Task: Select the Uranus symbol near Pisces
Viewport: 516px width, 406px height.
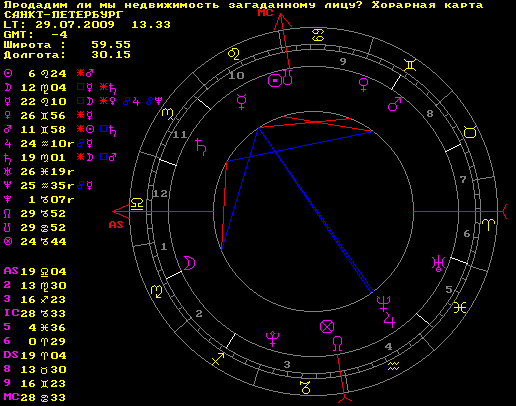Action: coord(438,264)
